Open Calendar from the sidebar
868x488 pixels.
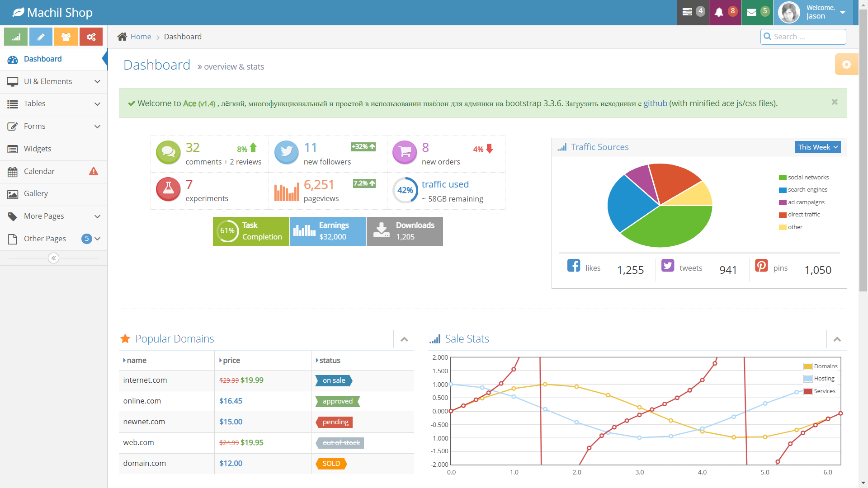pos(53,171)
